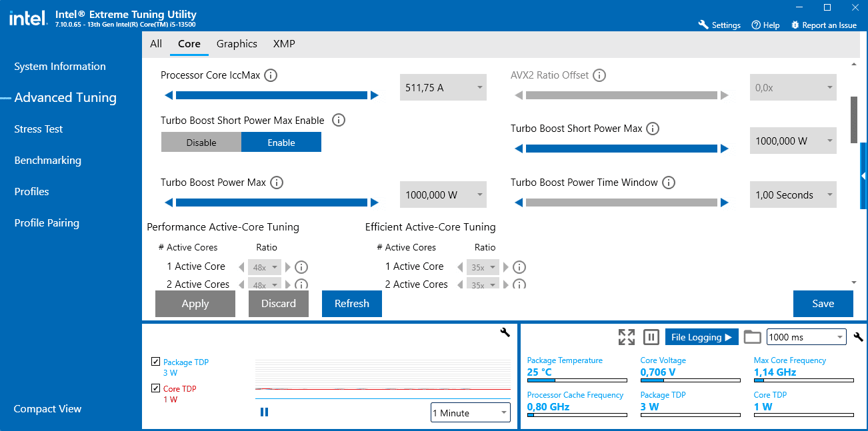The width and height of the screenshot is (868, 431).
Task: Show info for Turbo Boost Short Power Max
Action: click(653, 129)
